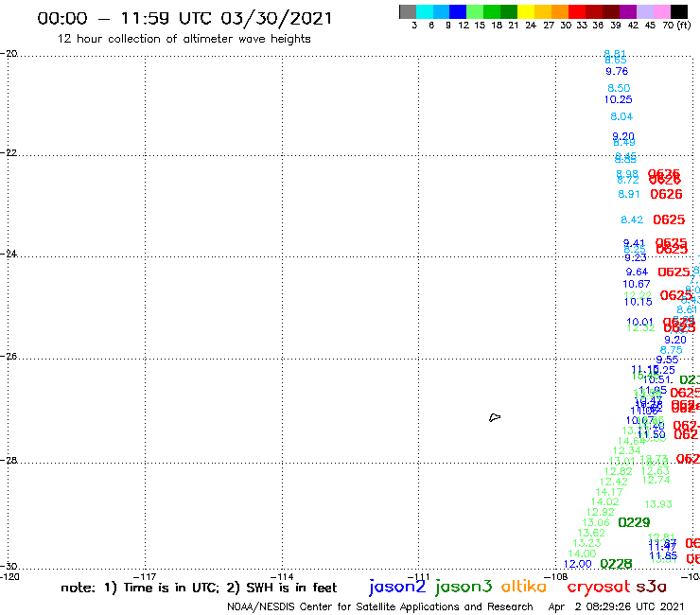Click the 12.42 wave height reading

click(x=613, y=482)
